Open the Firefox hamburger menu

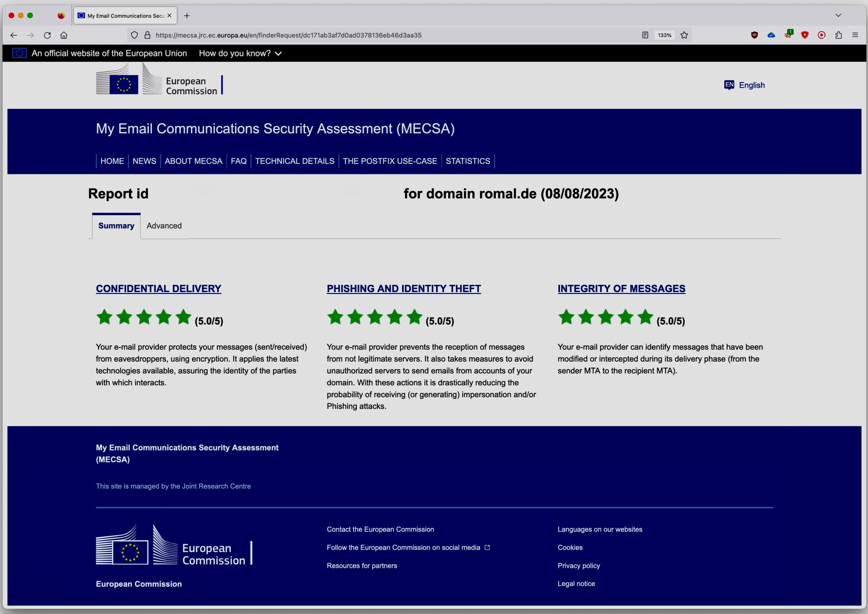855,35
